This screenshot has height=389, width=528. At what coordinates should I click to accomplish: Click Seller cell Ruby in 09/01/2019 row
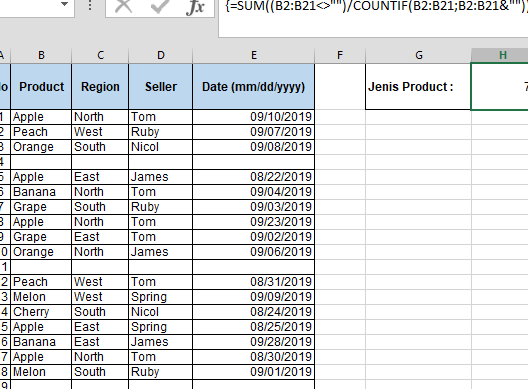pos(161,372)
